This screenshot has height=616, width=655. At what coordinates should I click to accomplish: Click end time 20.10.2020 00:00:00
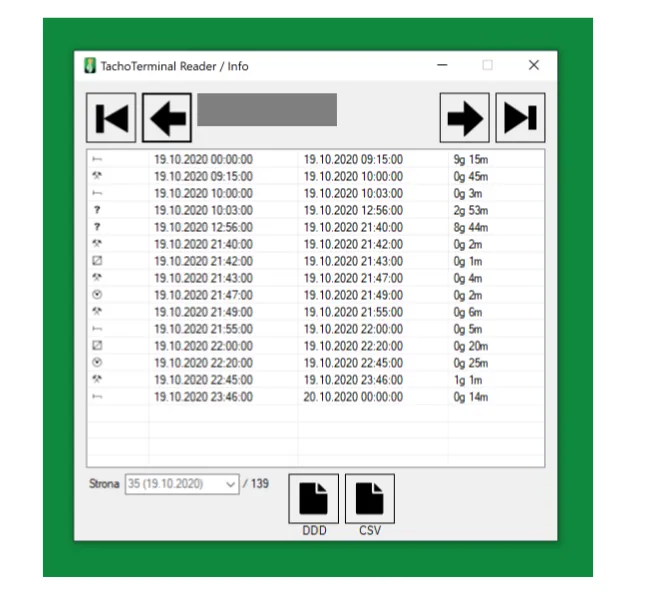coord(353,397)
